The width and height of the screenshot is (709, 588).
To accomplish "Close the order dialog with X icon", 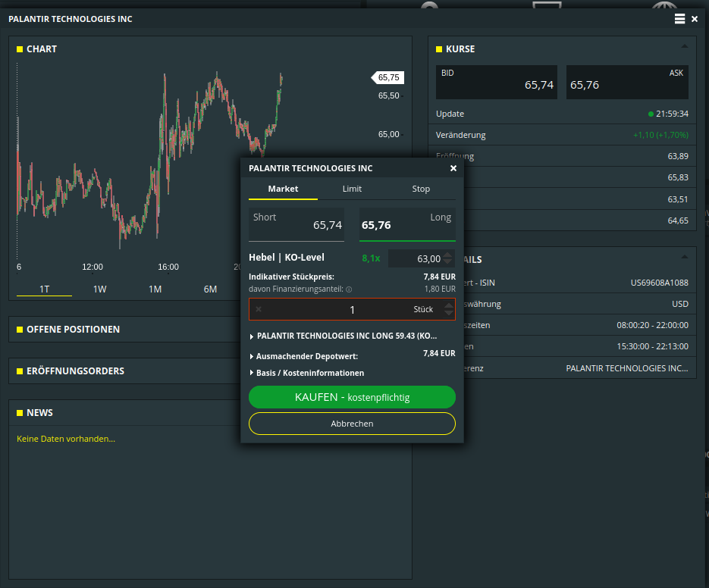I will (x=453, y=169).
